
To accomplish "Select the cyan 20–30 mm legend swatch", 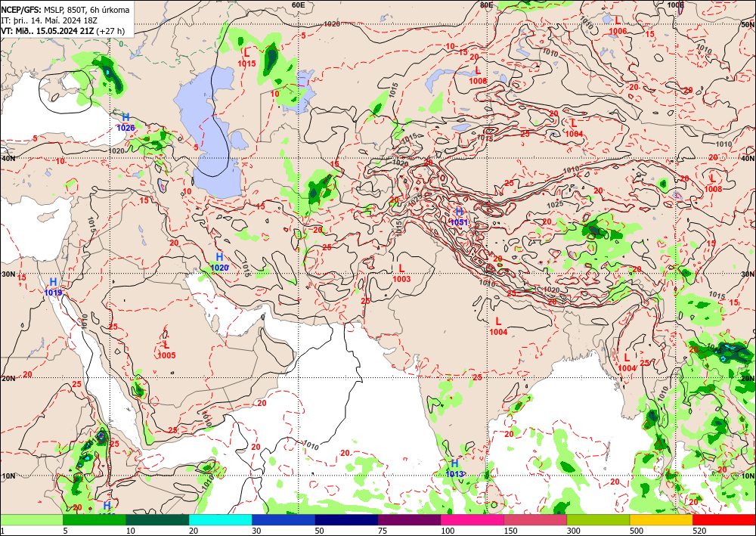I will (220, 520).
